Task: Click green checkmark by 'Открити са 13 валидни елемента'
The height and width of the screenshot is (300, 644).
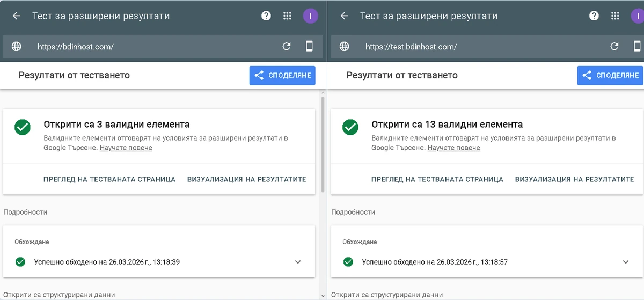Action: (x=350, y=127)
